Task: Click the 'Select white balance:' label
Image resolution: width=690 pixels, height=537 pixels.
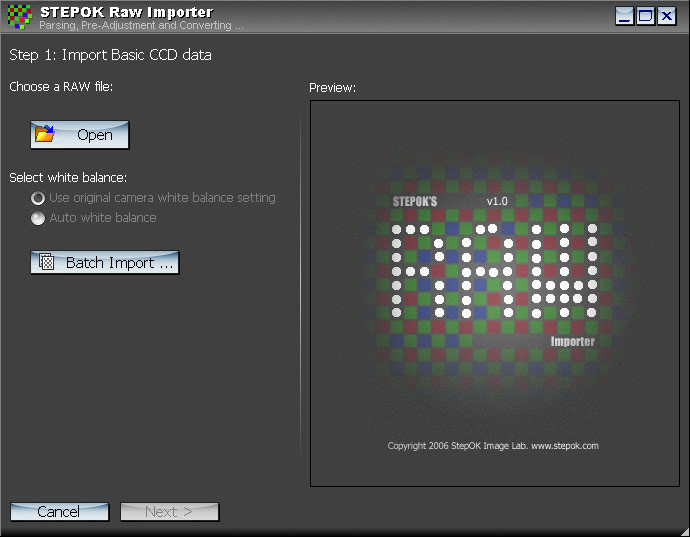Action: [68, 178]
